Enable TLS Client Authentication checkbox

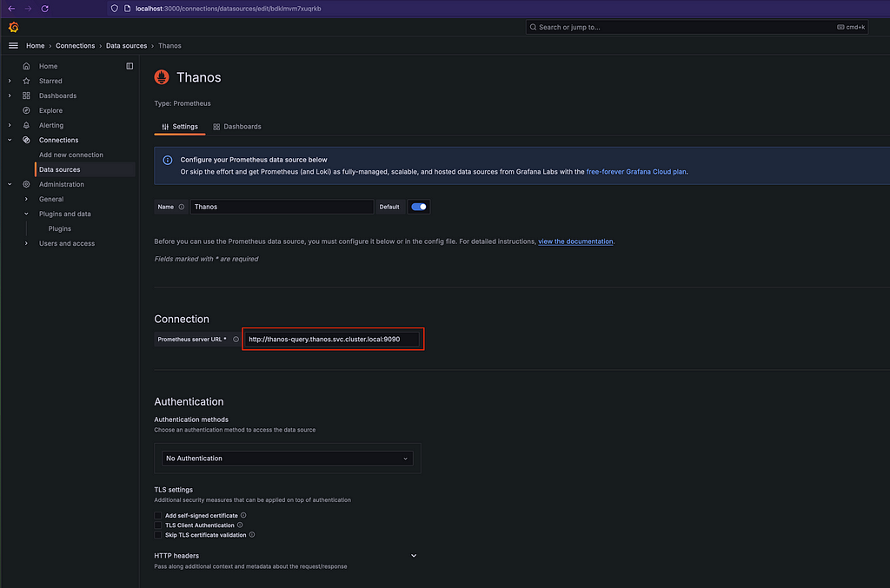158,525
